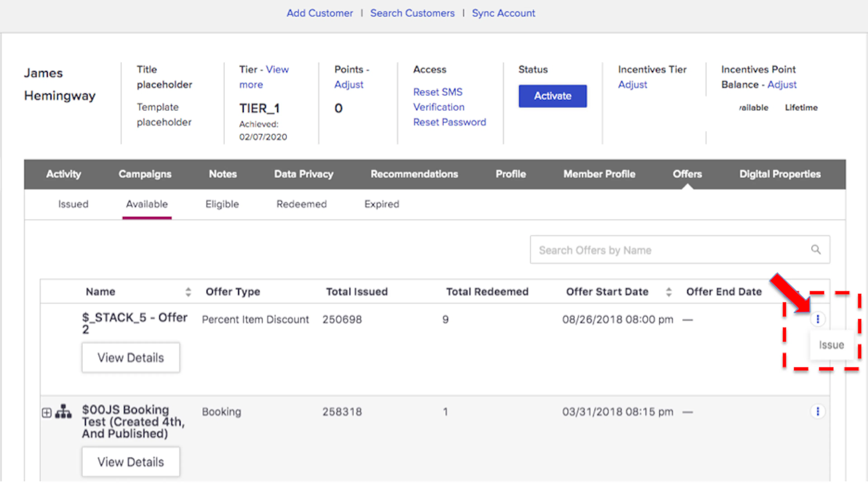Open the Activity tab
868x485 pixels.
tap(64, 174)
